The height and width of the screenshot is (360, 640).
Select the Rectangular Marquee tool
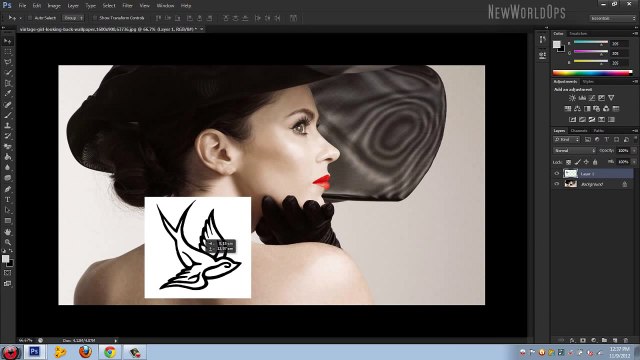click(8, 52)
